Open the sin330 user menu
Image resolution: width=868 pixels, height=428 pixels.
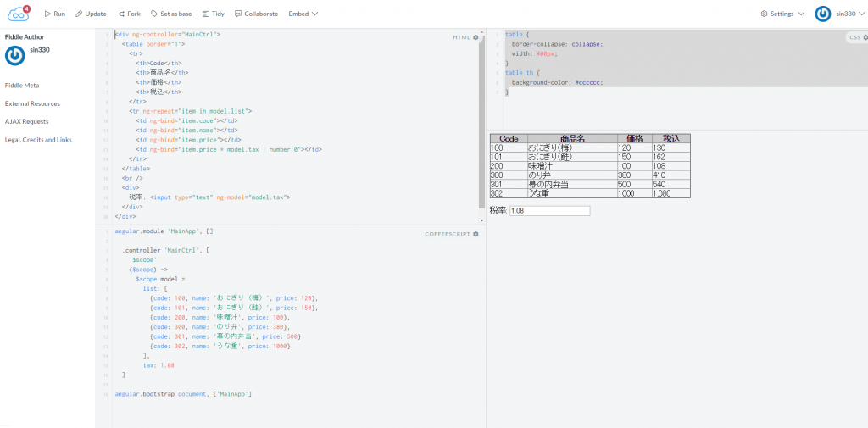849,14
